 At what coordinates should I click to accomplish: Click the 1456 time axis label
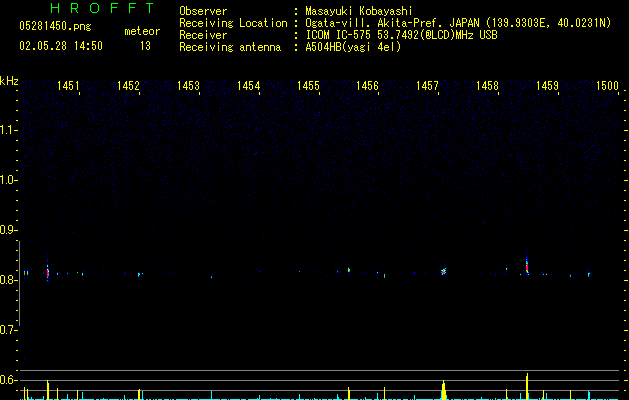(367, 85)
